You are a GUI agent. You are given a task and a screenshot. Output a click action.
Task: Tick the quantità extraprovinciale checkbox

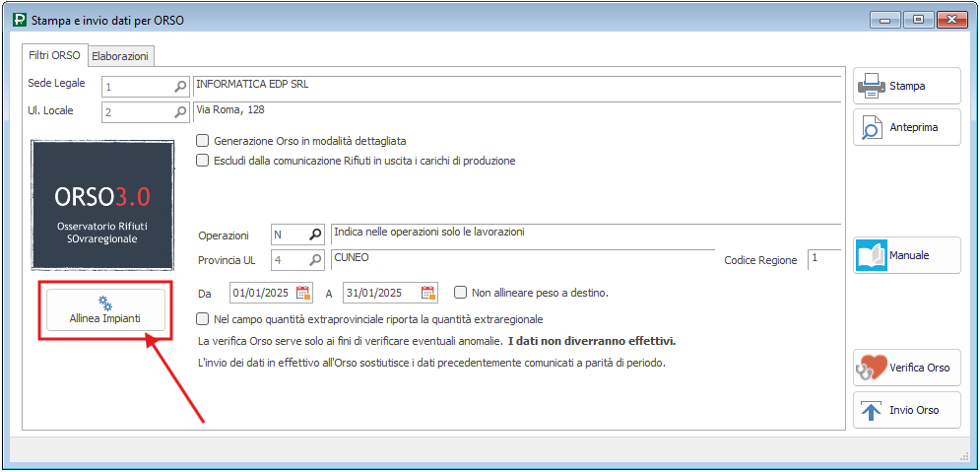[203, 319]
